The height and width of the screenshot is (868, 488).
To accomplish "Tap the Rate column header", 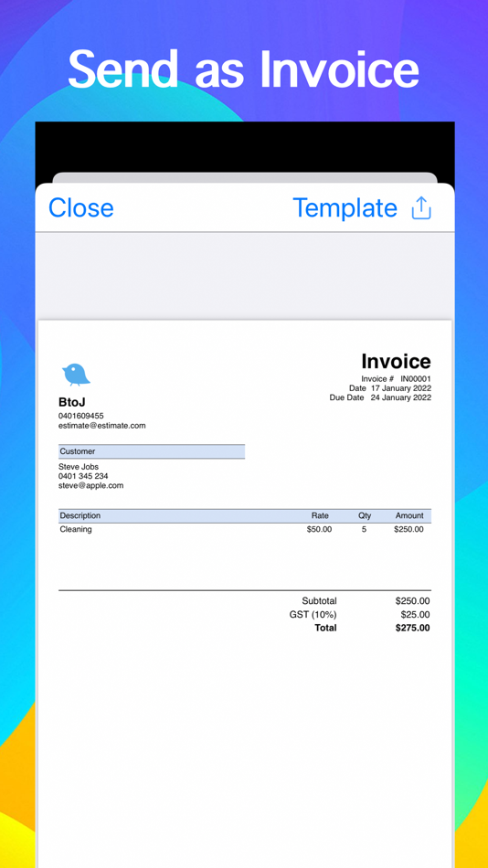I will (320, 516).
